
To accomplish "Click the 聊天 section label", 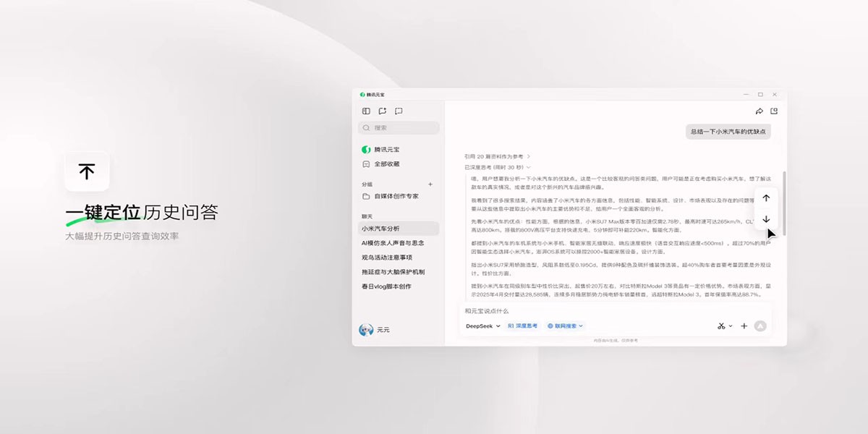I will coord(367,216).
